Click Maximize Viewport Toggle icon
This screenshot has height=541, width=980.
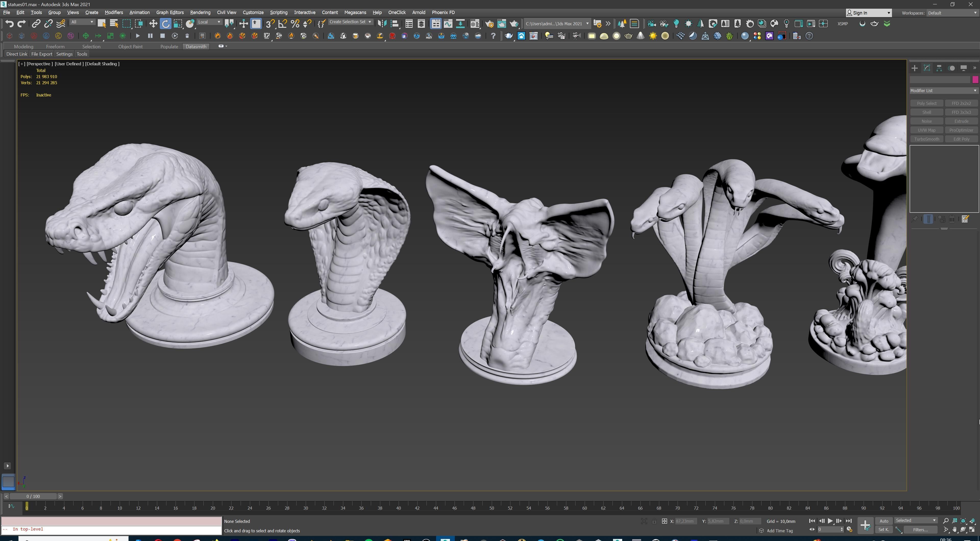[972, 530]
